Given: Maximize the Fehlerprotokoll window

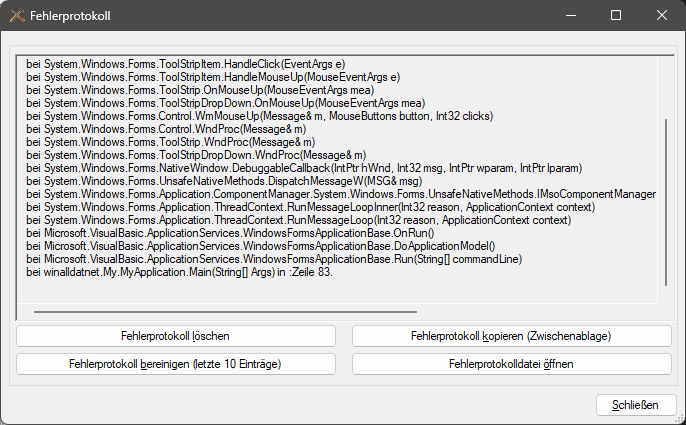Looking at the screenshot, I should coord(615,16).
